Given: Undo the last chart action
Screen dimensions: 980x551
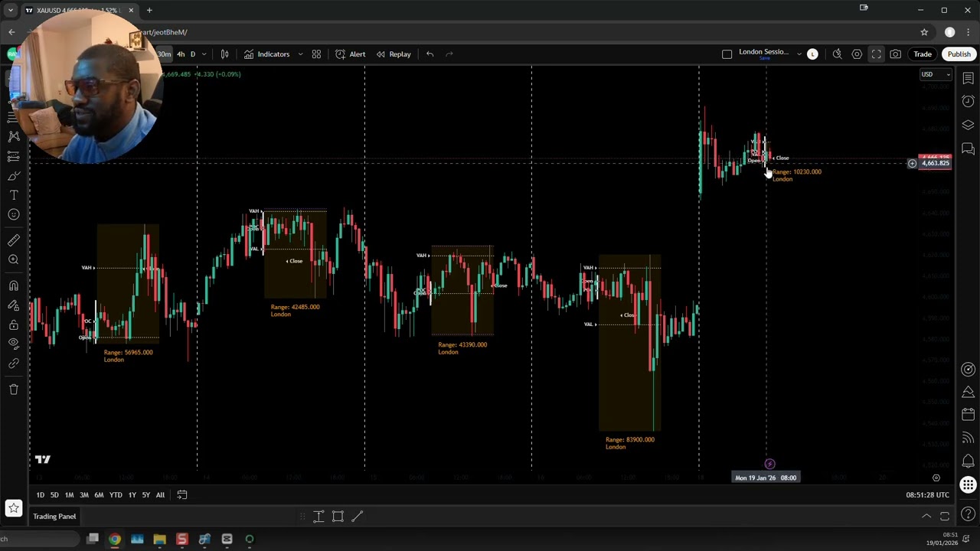Looking at the screenshot, I should pyautogui.click(x=430, y=54).
